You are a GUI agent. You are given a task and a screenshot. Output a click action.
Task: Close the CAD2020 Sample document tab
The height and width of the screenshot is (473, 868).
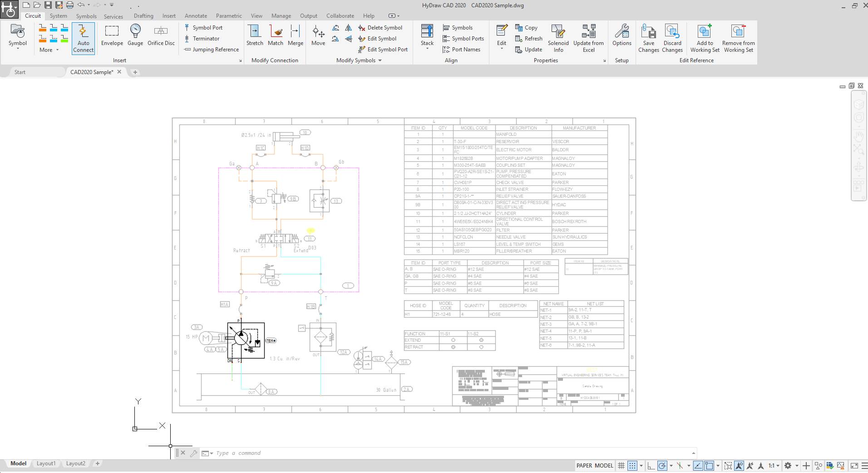pyautogui.click(x=119, y=72)
